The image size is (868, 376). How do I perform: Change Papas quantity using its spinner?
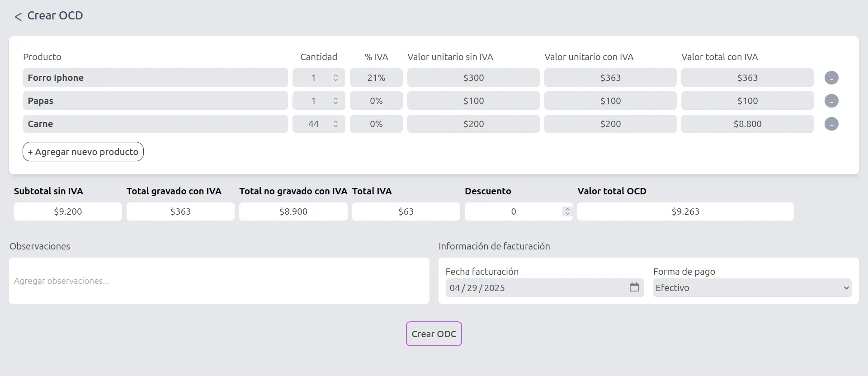(x=335, y=101)
